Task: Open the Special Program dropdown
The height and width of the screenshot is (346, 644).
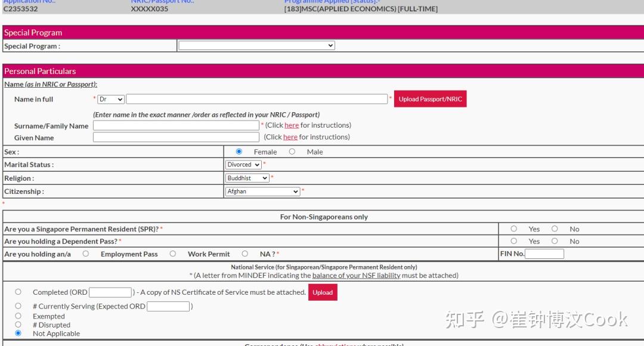Action: (256, 45)
